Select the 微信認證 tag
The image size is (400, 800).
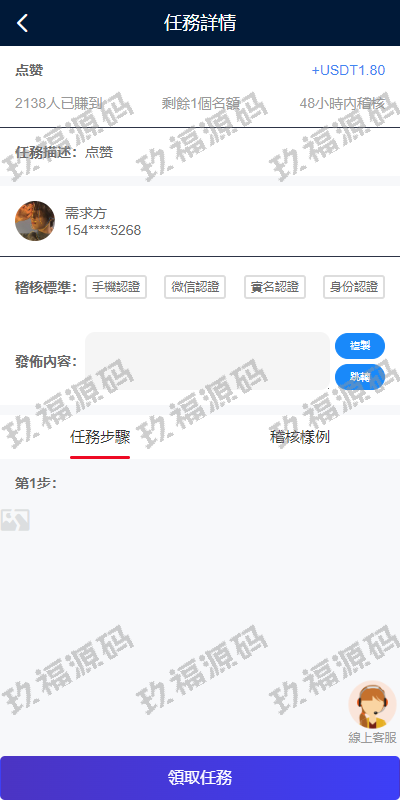[x=195, y=287]
